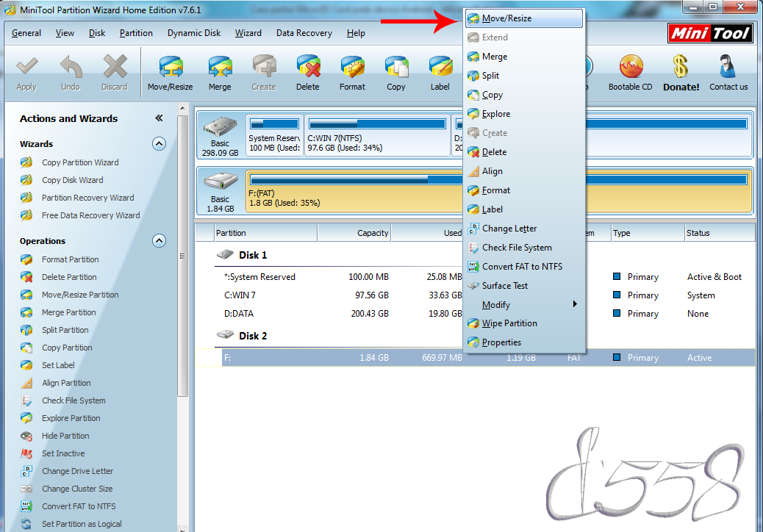The image size is (763, 532).
Task: Choose Explore in context menu
Action: pos(524,114)
